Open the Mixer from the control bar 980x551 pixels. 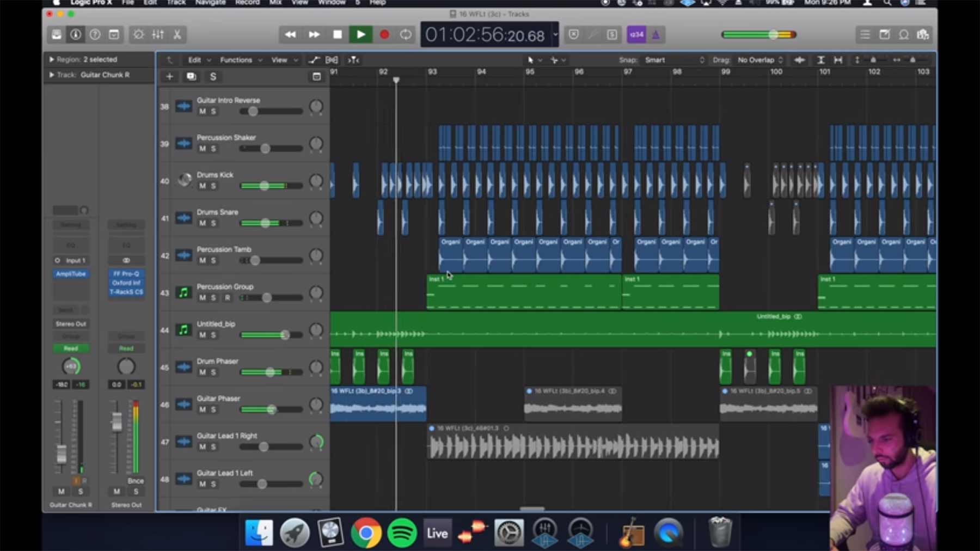click(158, 35)
